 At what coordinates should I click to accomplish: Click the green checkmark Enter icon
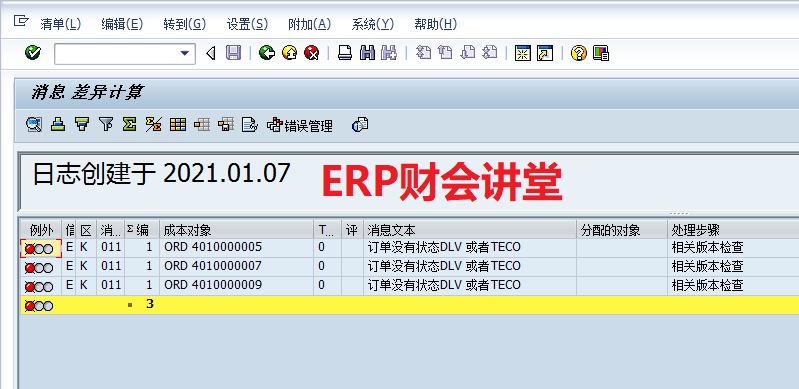click(33, 53)
